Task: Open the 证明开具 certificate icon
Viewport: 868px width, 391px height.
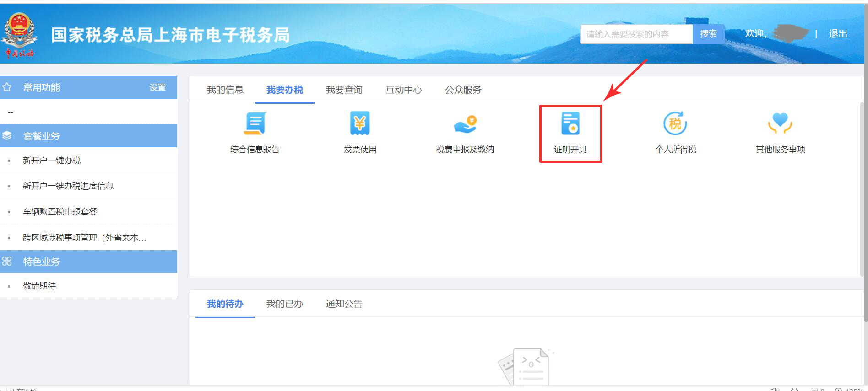Action: pyautogui.click(x=570, y=123)
